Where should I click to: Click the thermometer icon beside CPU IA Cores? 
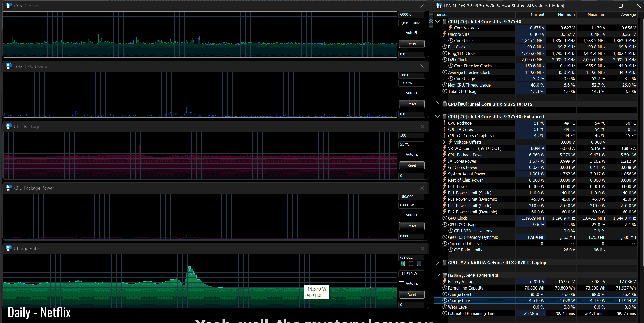coord(444,129)
